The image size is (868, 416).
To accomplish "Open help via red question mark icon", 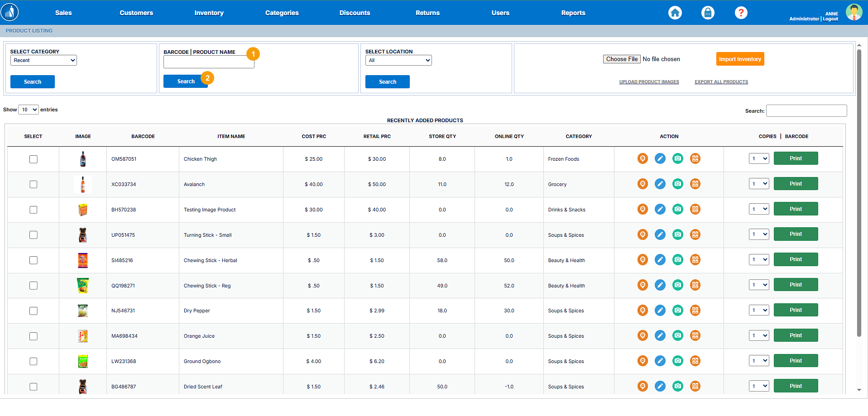I will [x=741, y=13].
